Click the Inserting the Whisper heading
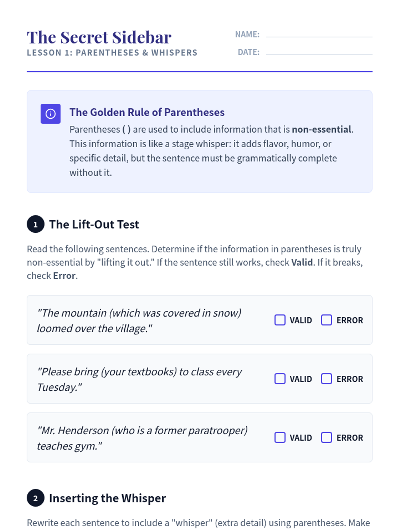Image resolution: width=399 pixels, height=532 pixels. (x=107, y=498)
